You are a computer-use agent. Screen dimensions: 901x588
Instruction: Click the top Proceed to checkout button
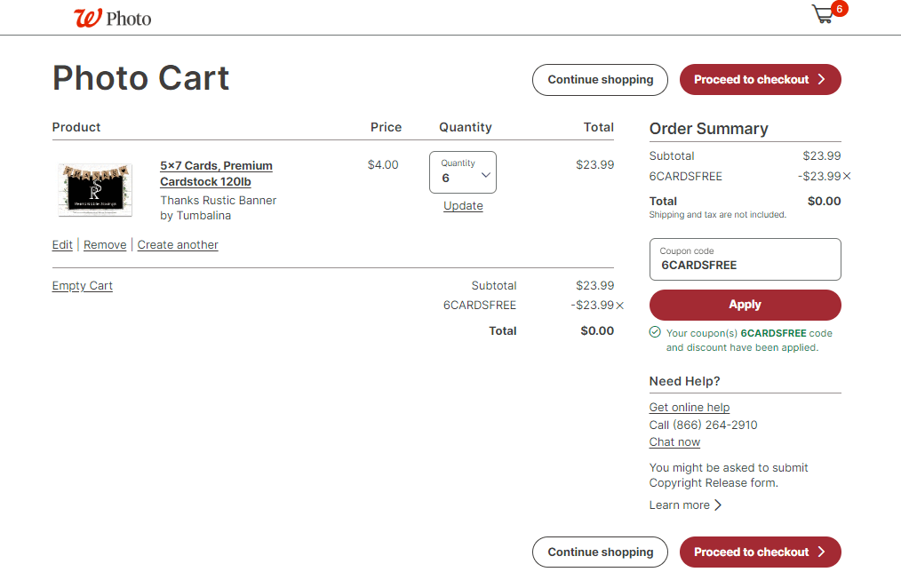pos(760,80)
